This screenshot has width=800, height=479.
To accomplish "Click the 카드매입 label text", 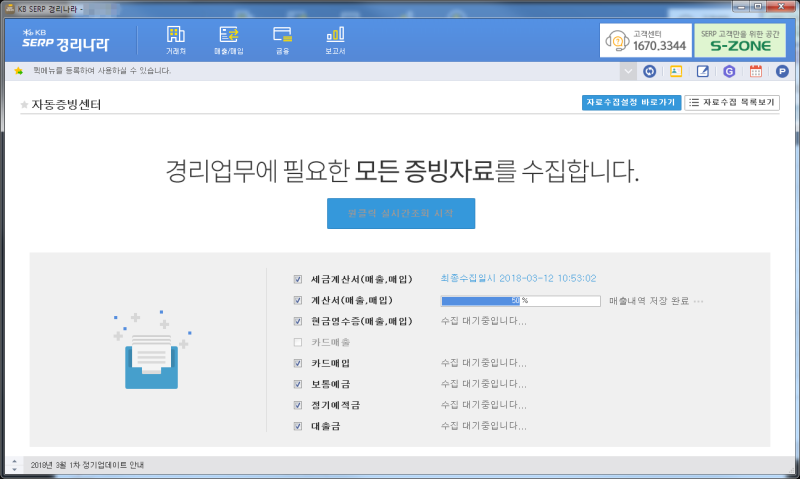I will 331,363.
